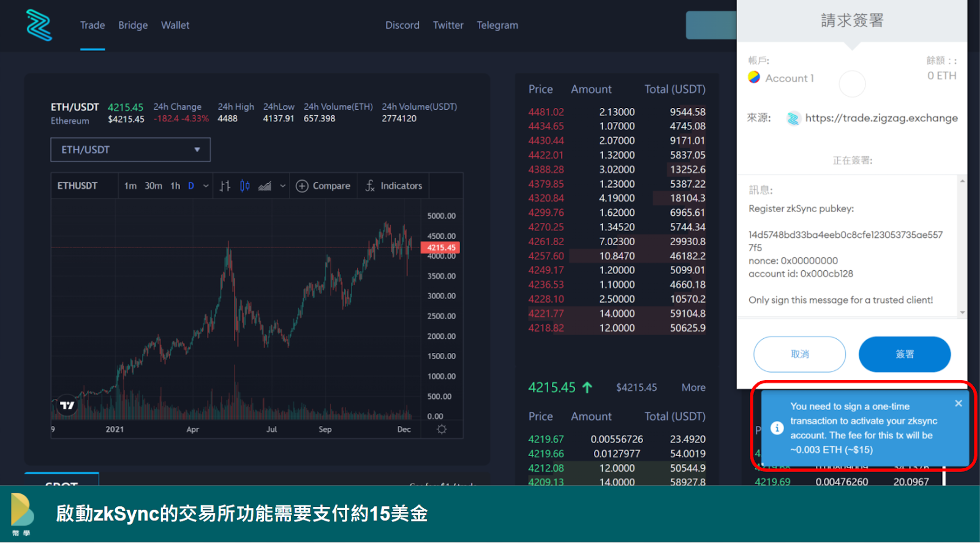Select the sell order priced 4320.84

coord(617,198)
